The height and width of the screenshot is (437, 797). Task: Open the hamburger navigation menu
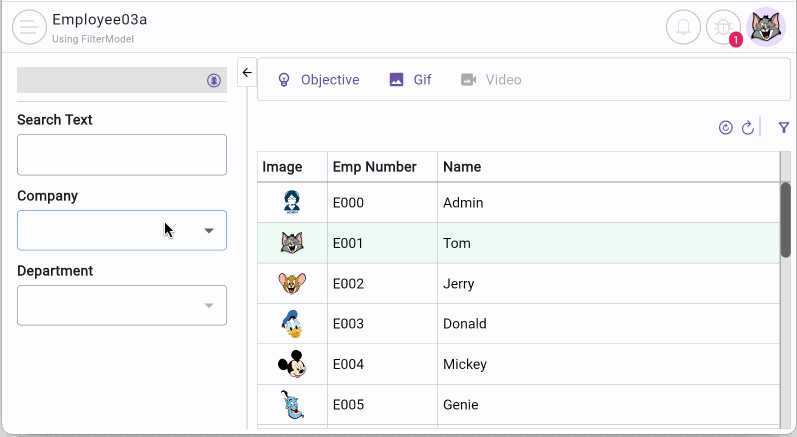point(29,27)
